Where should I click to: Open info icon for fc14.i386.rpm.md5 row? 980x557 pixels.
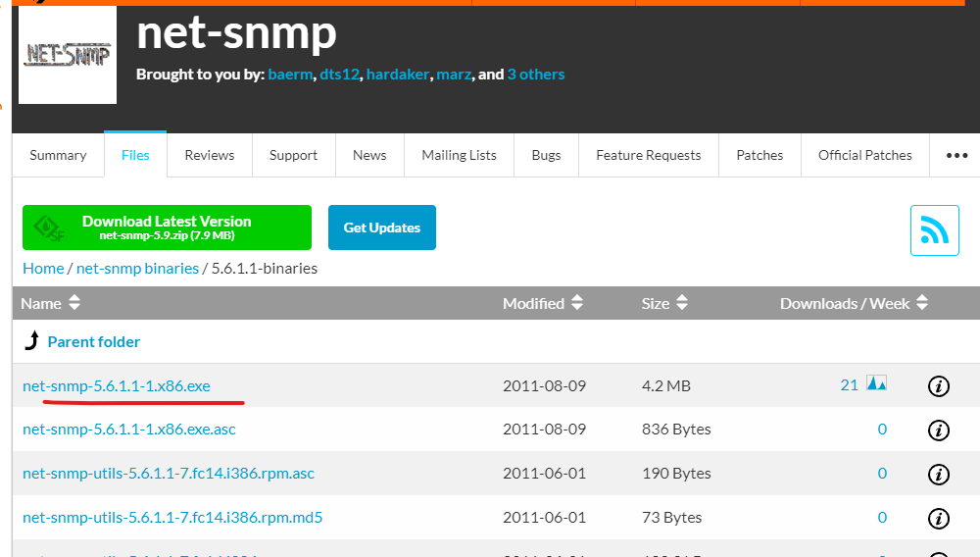pos(938,518)
